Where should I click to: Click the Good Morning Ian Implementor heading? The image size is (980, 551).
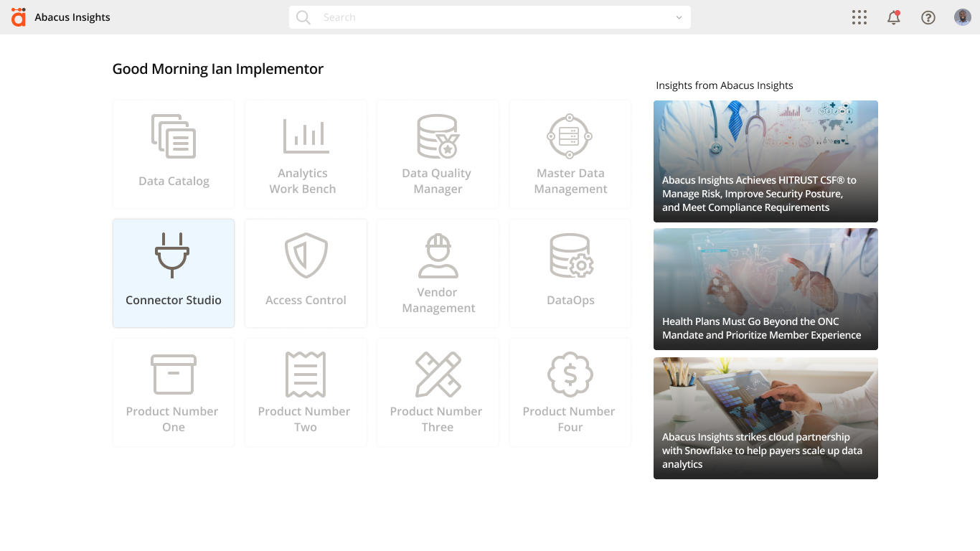pos(218,69)
